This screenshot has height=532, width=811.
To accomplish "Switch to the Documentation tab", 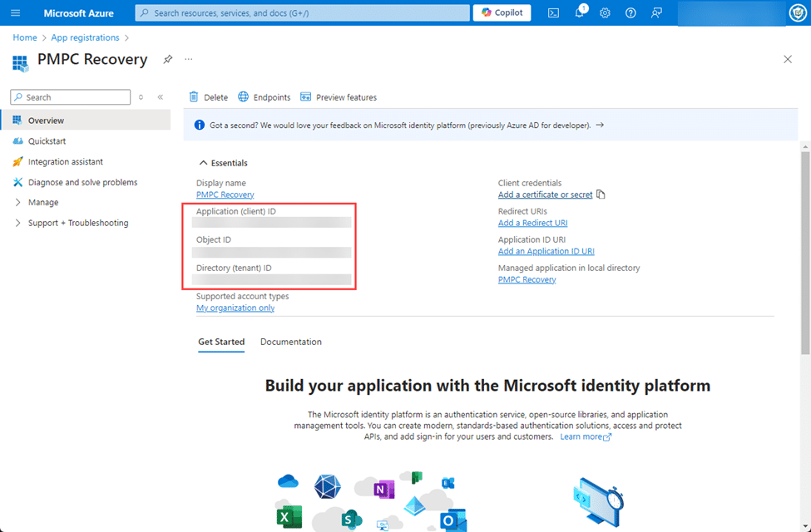I will click(290, 342).
